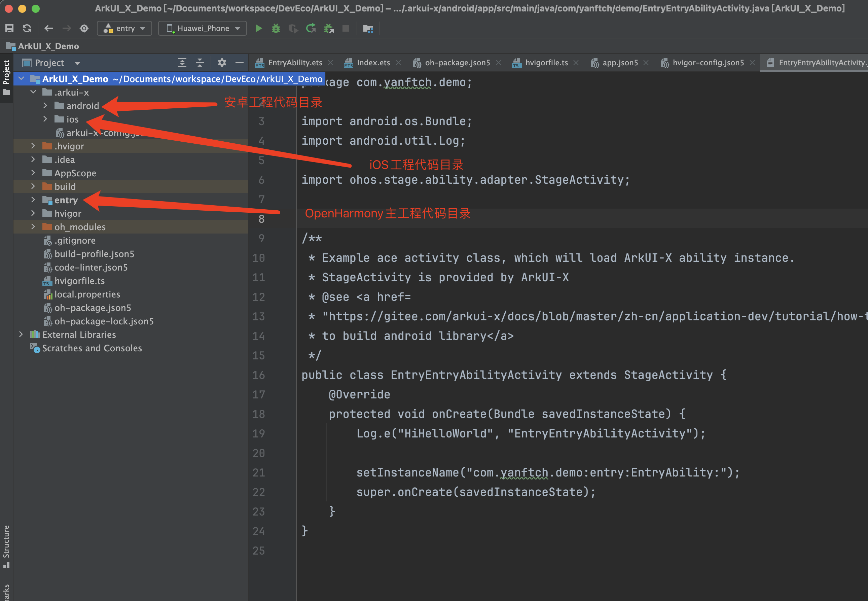Open Project panel settings gear
Screen dimensions: 868x601
click(x=222, y=63)
